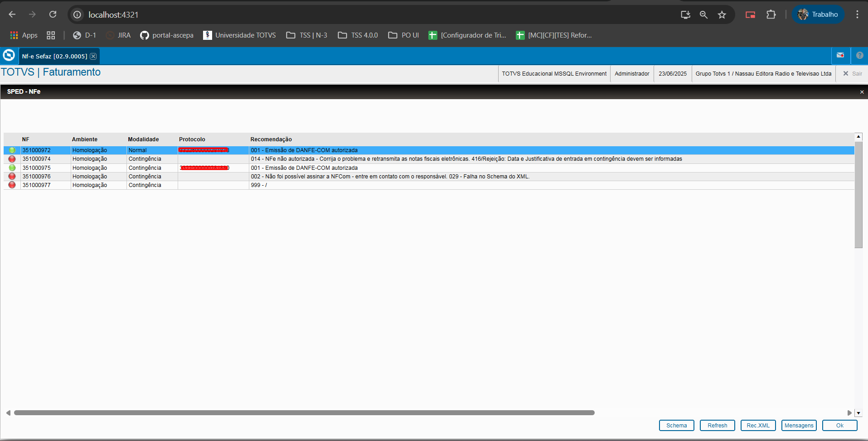This screenshot has height=441, width=868.
Task: Sort by Protocolo column header
Action: (x=192, y=139)
